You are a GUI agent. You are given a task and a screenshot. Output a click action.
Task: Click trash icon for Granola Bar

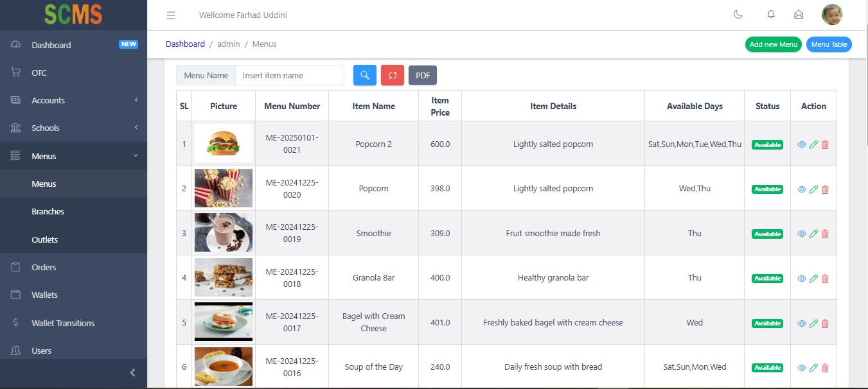click(825, 279)
